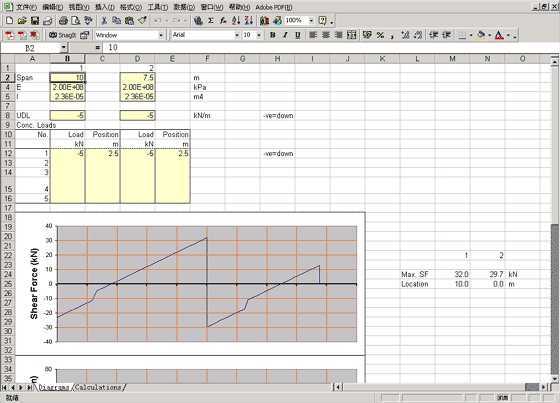560x403 pixels.
Task: Click the Open folder icon
Action: click(22, 21)
